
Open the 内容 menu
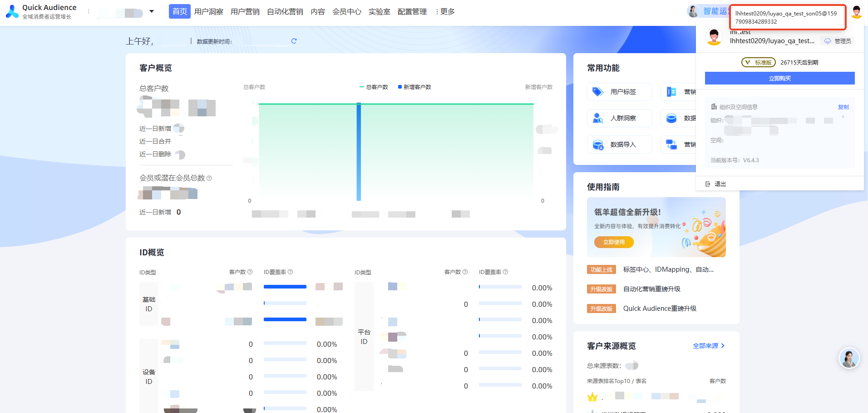[318, 11]
